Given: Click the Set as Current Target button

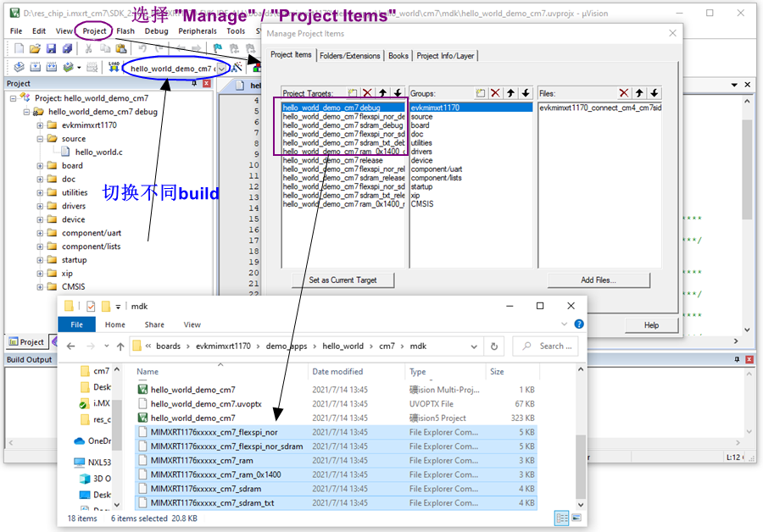Looking at the screenshot, I should tap(343, 280).
